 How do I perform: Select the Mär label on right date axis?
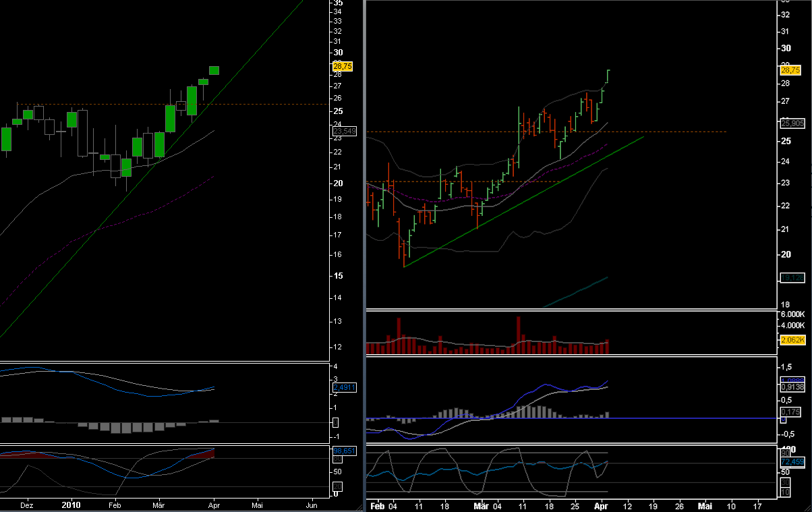pyautogui.click(x=480, y=505)
